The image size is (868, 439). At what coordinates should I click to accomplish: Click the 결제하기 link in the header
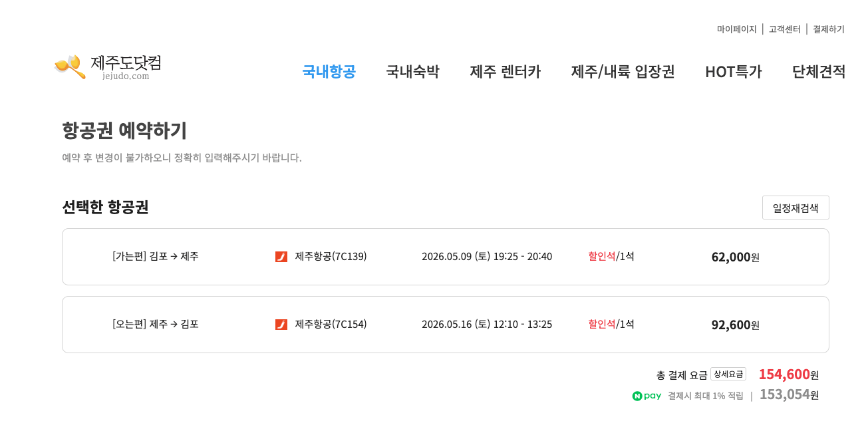click(x=827, y=29)
